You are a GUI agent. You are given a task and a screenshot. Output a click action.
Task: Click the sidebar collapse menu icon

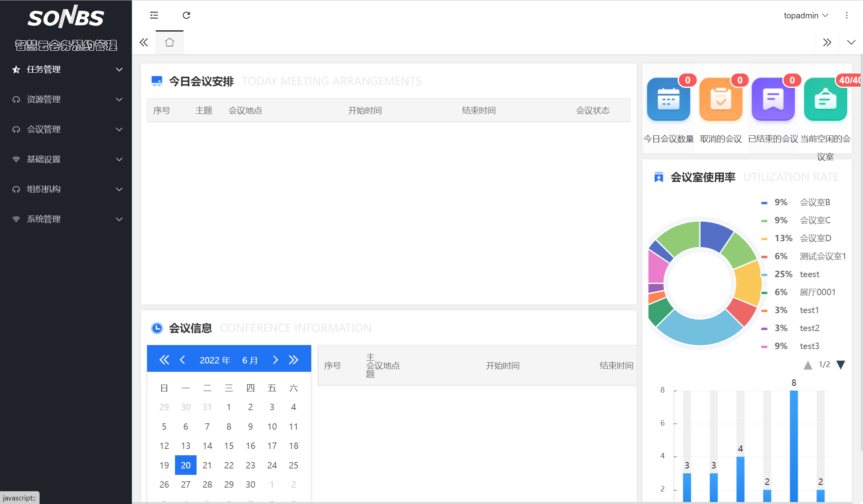tap(154, 15)
